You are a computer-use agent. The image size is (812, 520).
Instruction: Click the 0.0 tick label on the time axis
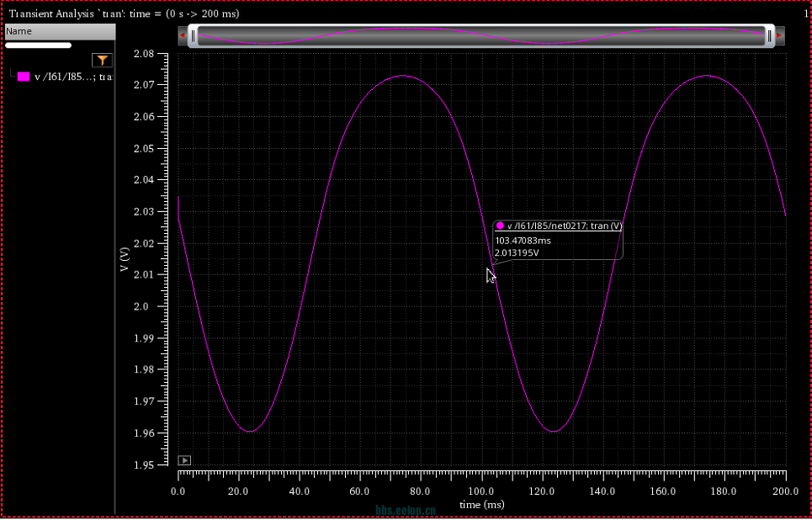[x=178, y=491]
